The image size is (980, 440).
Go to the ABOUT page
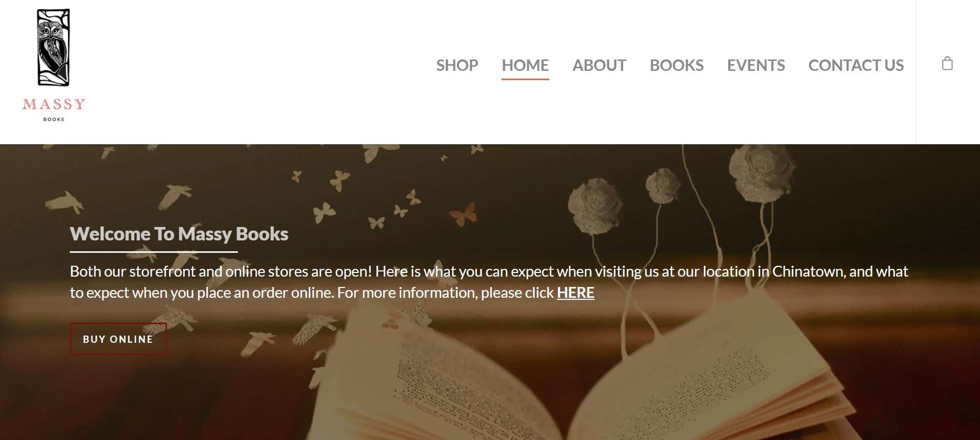coord(599,65)
